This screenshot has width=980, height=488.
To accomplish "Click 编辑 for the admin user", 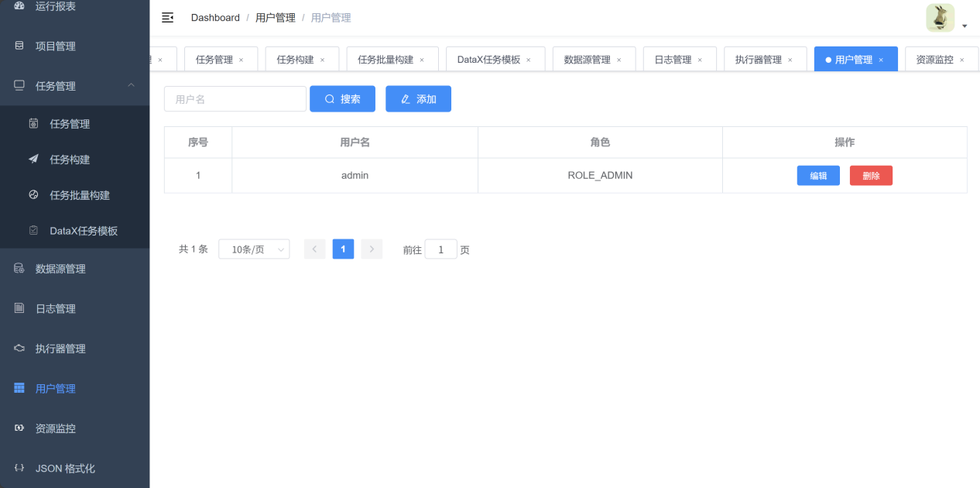I will [818, 176].
